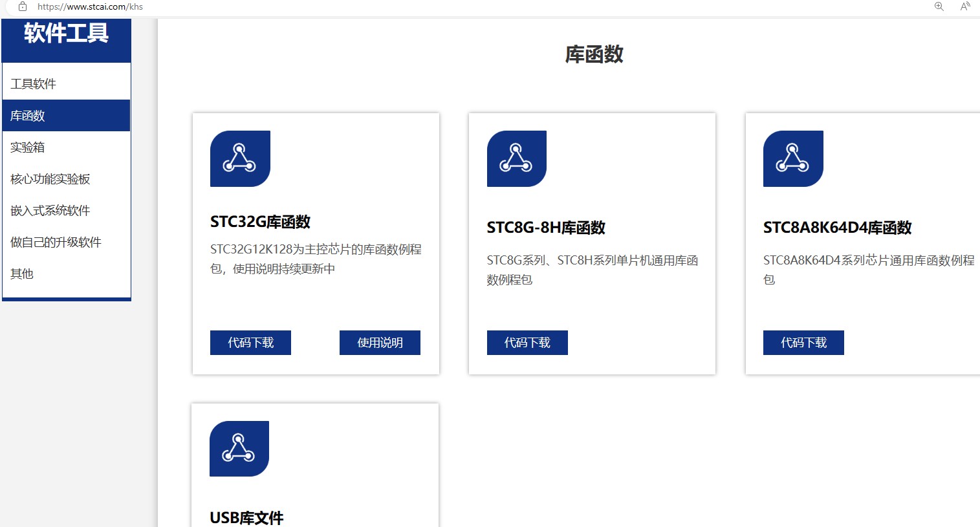Screen dimensions: 980x527
Task: Click the STC32G库函数 card icon
Action: (x=240, y=158)
